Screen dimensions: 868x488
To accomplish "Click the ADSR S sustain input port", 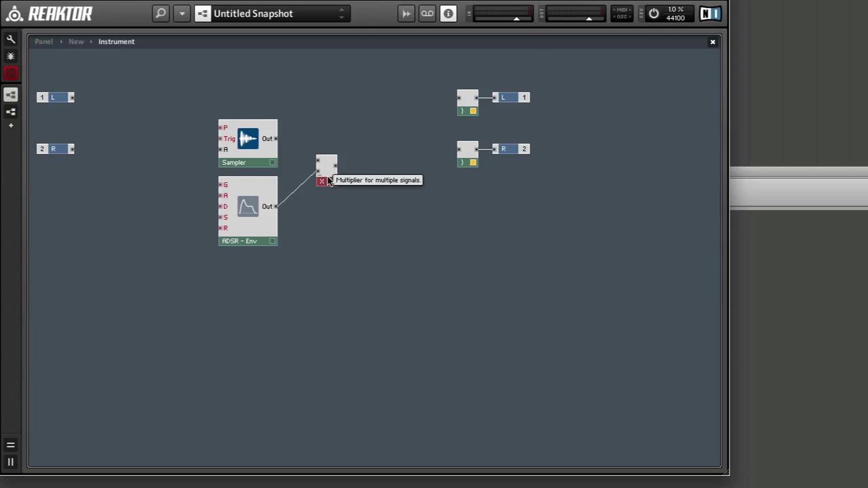I will tap(221, 217).
